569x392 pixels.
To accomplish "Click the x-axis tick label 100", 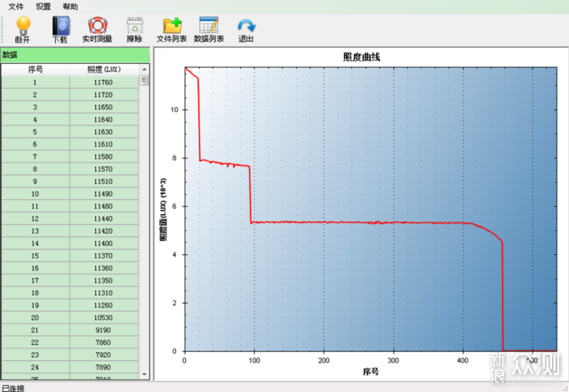I will (254, 360).
